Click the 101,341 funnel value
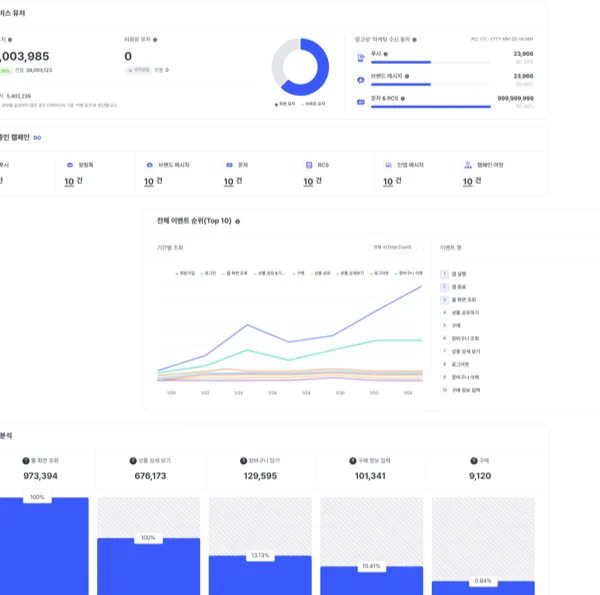600x595 pixels. tap(370, 476)
